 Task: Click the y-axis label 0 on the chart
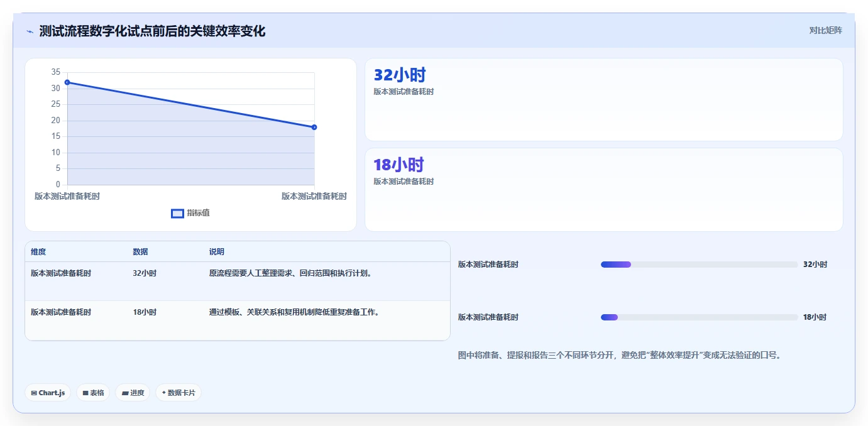click(x=58, y=185)
